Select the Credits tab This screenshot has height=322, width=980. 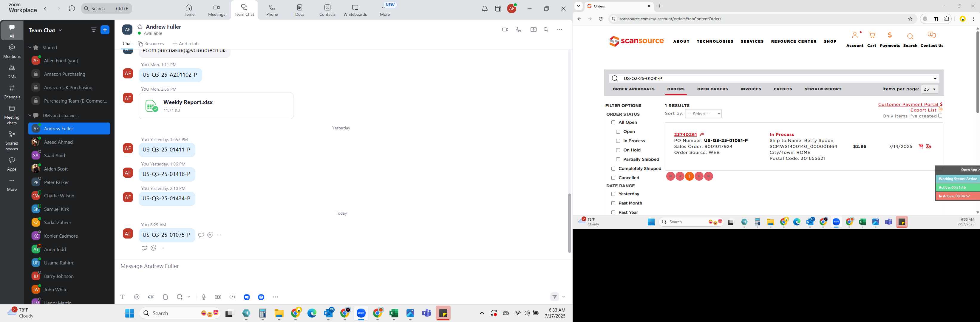pyautogui.click(x=783, y=89)
